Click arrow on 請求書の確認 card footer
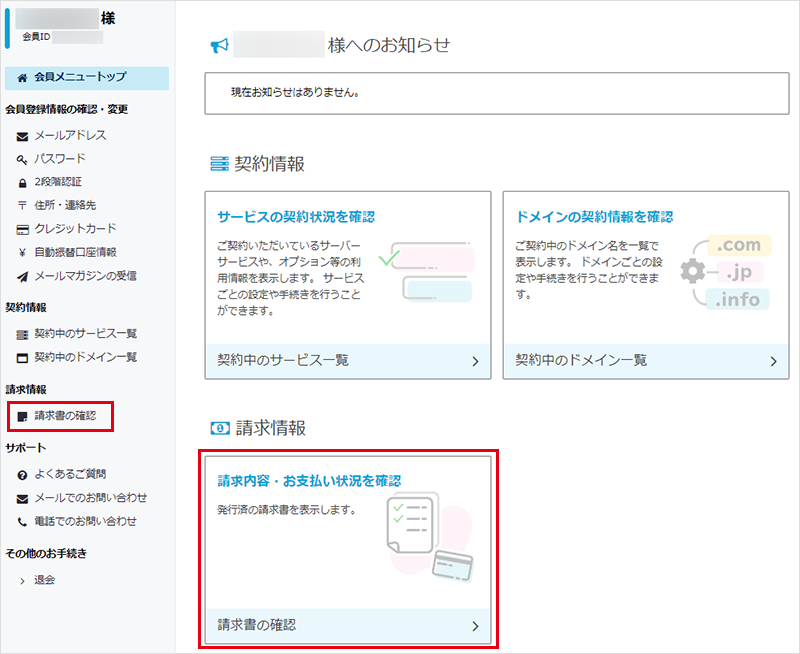 coord(475,626)
